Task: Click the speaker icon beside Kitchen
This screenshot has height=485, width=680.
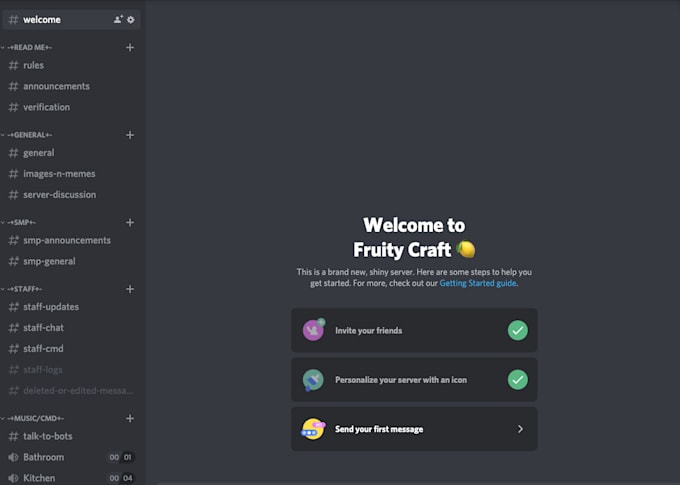Action: pos(13,478)
